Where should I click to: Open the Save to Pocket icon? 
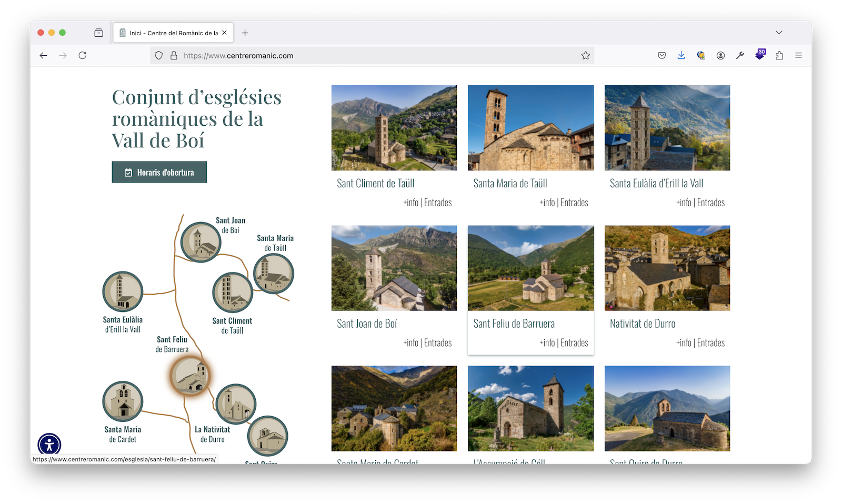pos(661,55)
